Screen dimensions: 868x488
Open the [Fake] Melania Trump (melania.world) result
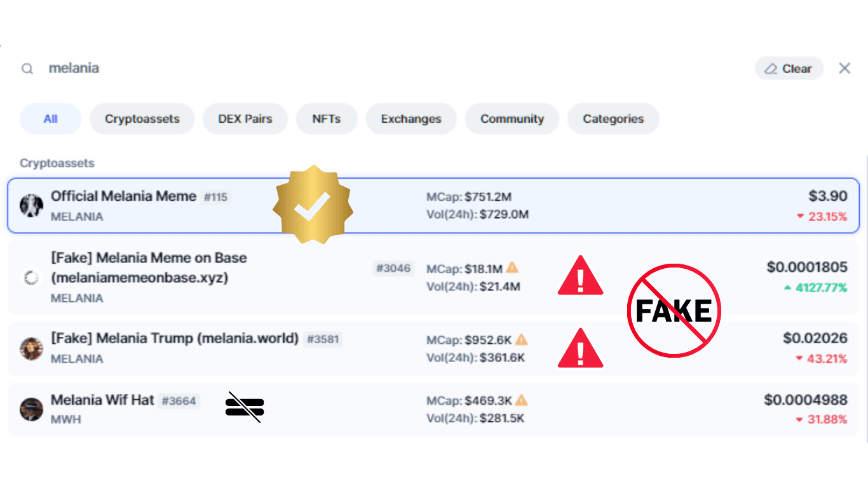click(x=433, y=348)
